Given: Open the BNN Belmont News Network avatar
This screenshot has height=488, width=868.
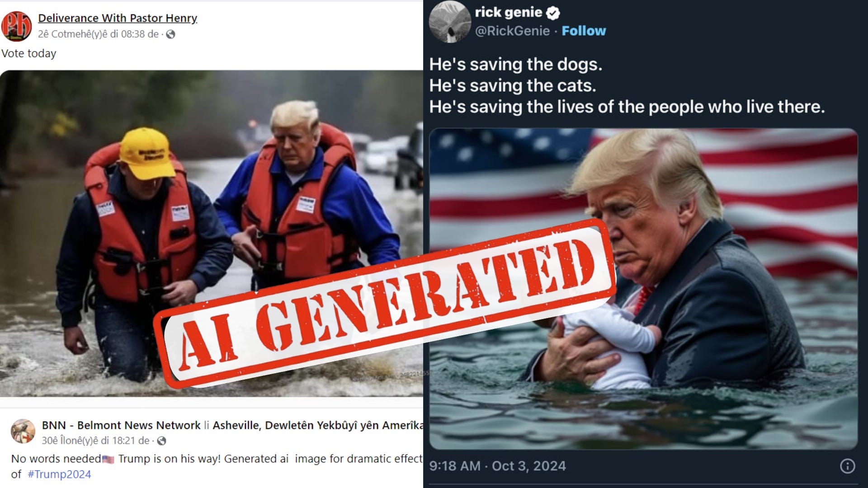Looking at the screenshot, I should coord(23,431).
